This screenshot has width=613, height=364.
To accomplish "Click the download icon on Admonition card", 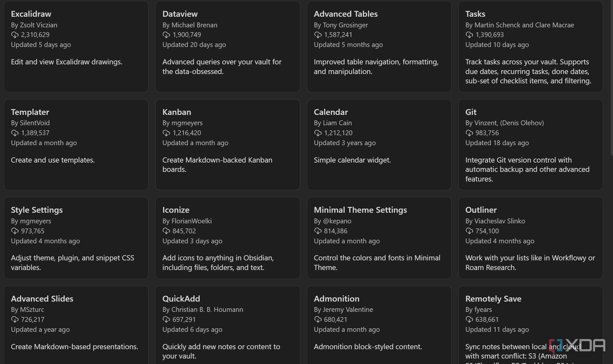I will (318, 320).
